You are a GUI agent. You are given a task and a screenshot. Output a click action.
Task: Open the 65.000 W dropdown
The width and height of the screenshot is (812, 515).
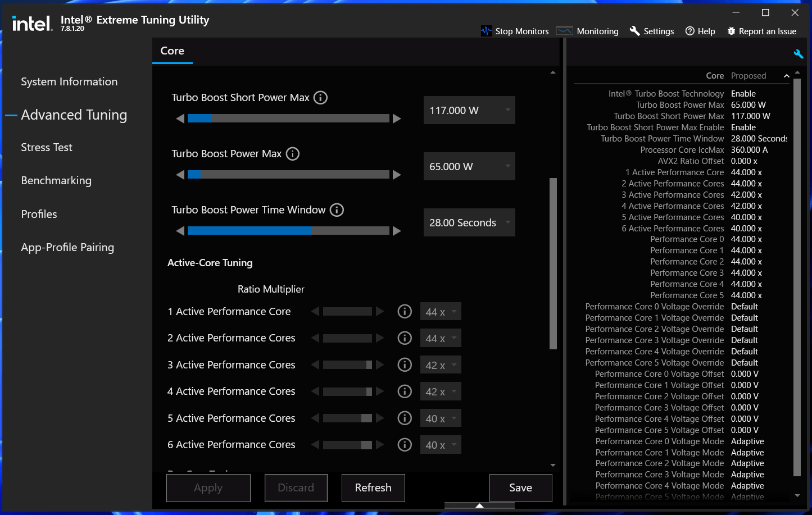pyautogui.click(x=469, y=166)
